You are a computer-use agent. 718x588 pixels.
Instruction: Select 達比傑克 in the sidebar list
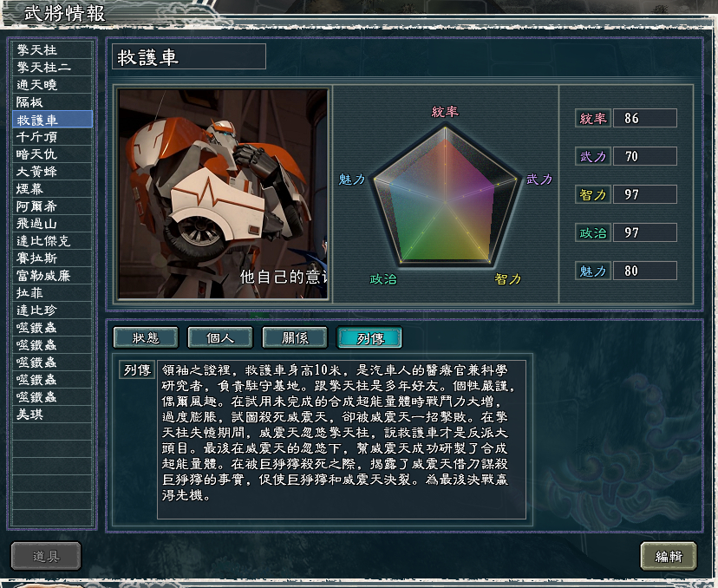click(x=52, y=241)
